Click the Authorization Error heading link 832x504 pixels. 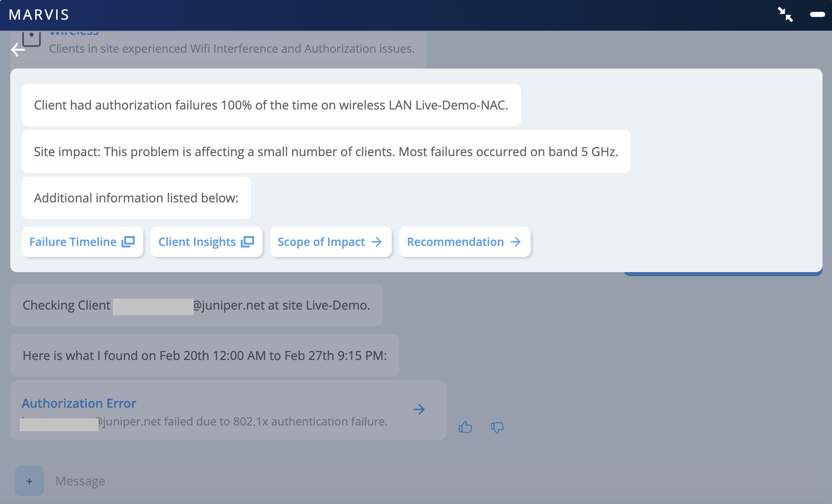[79, 403]
